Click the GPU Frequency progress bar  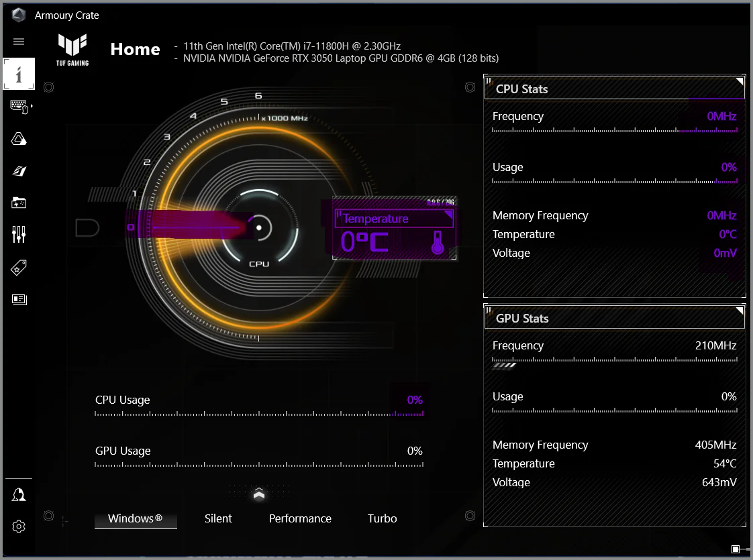pos(614,361)
